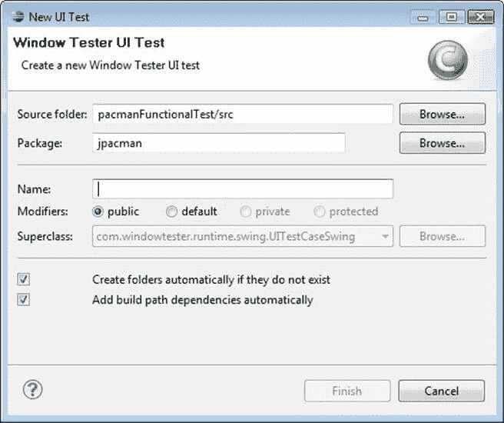This screenshot has width=504, height=423.
Task: Cancel the New UI Test dialog
Action: tap(442, 391)
